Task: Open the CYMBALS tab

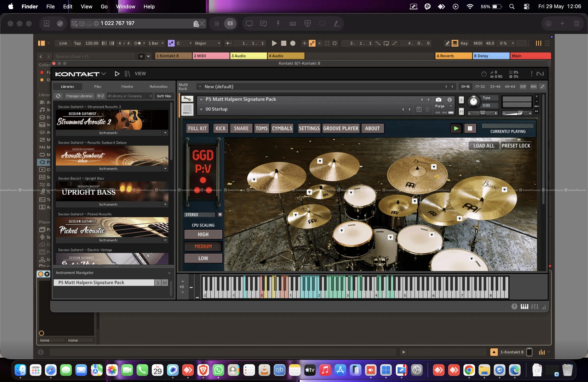Action: coord(282,128)
